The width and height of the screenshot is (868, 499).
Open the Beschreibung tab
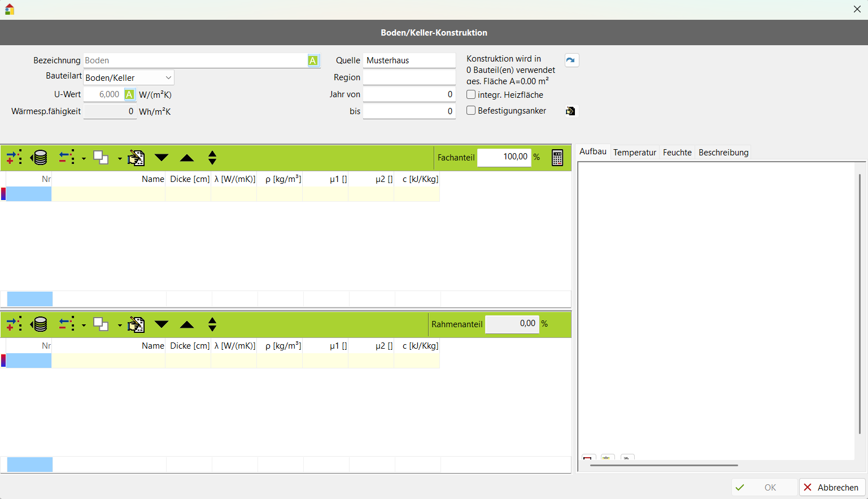pyautogui.click(x=723, y=153)
